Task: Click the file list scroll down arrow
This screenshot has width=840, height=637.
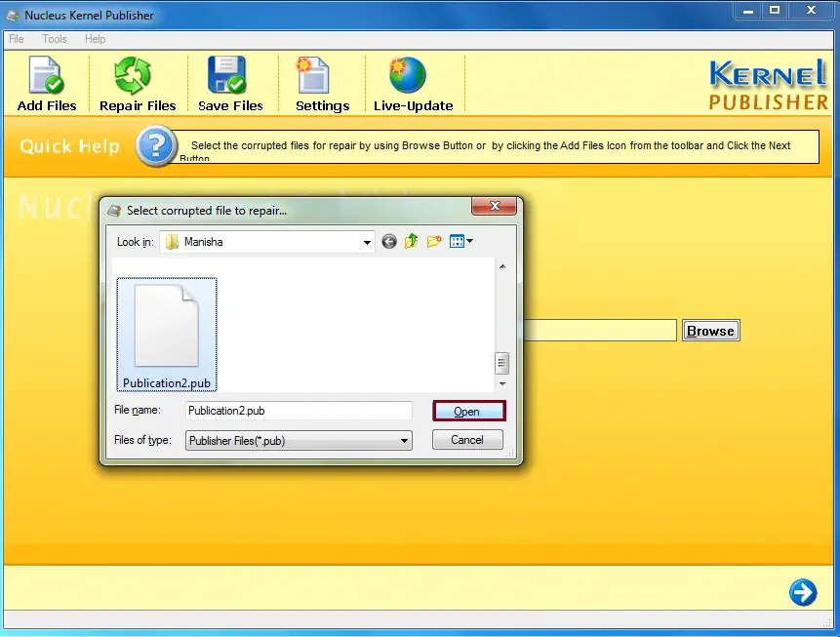Action: (x=502, y=383)
